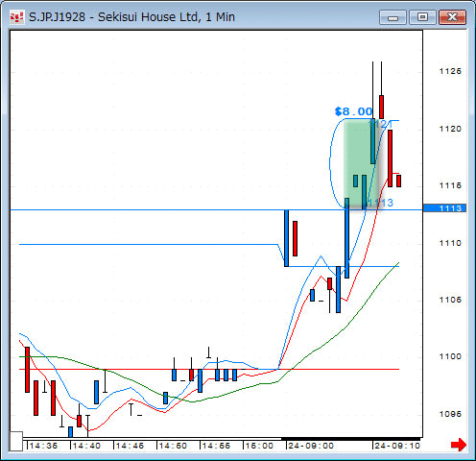
Task: Click the 1125 price axis label
Action: [x=450, y=71]
